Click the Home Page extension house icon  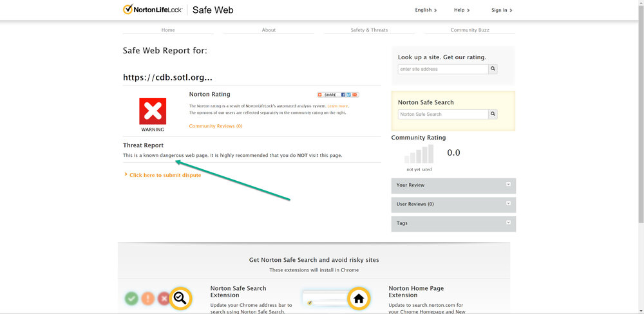point(359,298)
